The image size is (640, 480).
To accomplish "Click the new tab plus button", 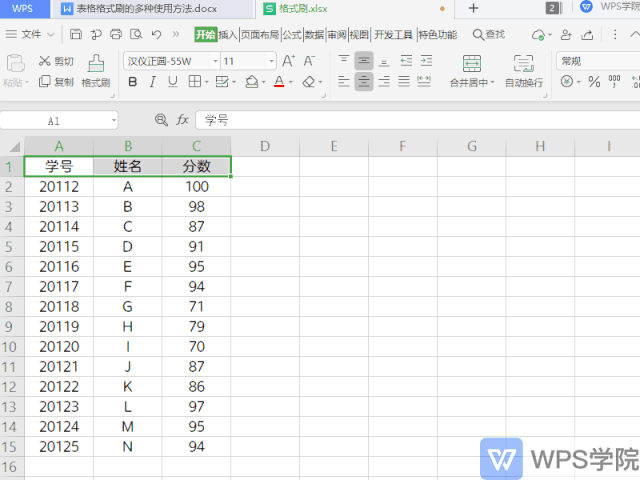I will tap(473, 8).
